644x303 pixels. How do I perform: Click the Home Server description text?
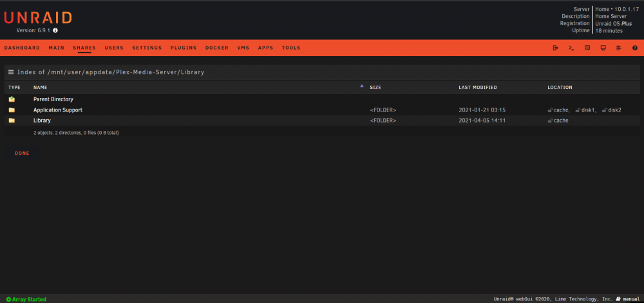coord(611,17)
